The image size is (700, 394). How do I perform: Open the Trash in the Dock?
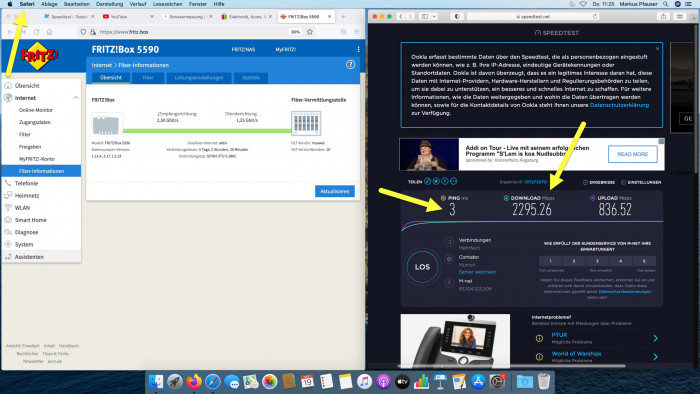coord(544,382)
